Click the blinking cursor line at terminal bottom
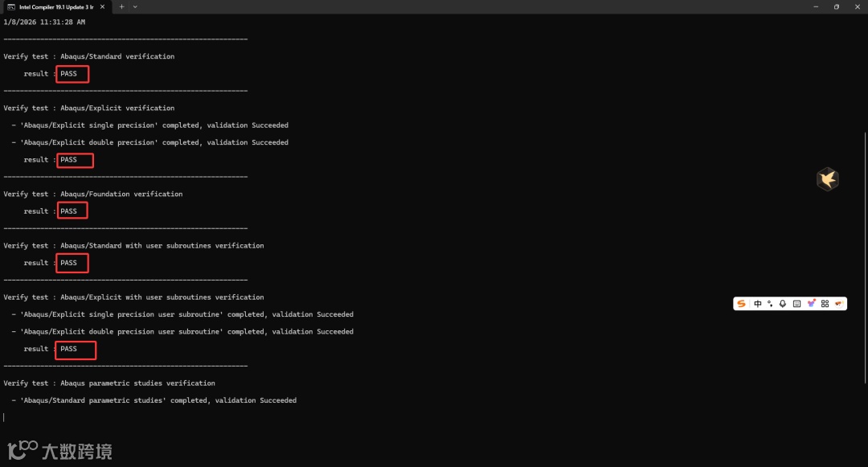868x467 pixels. pos(4,418)
